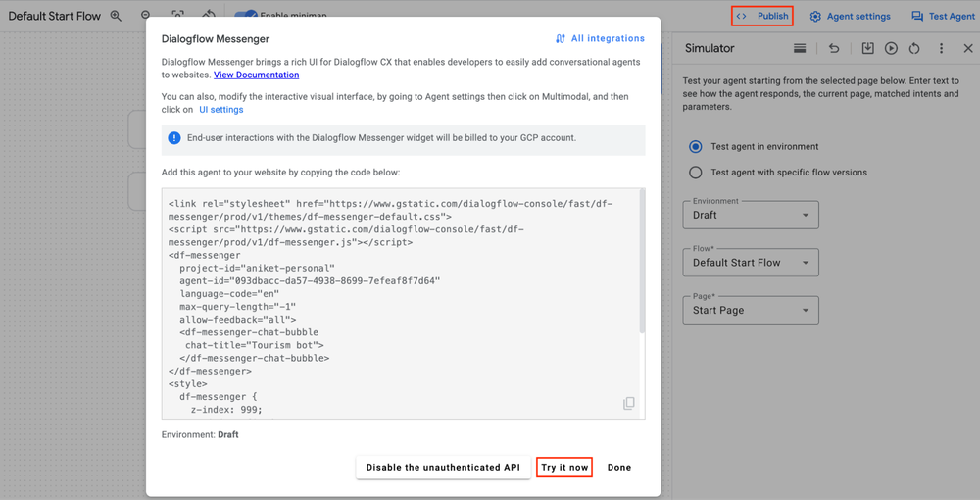Screen dimensions: 980x500
Task: Click the zoom in magnifier icon
Action: 116,16
